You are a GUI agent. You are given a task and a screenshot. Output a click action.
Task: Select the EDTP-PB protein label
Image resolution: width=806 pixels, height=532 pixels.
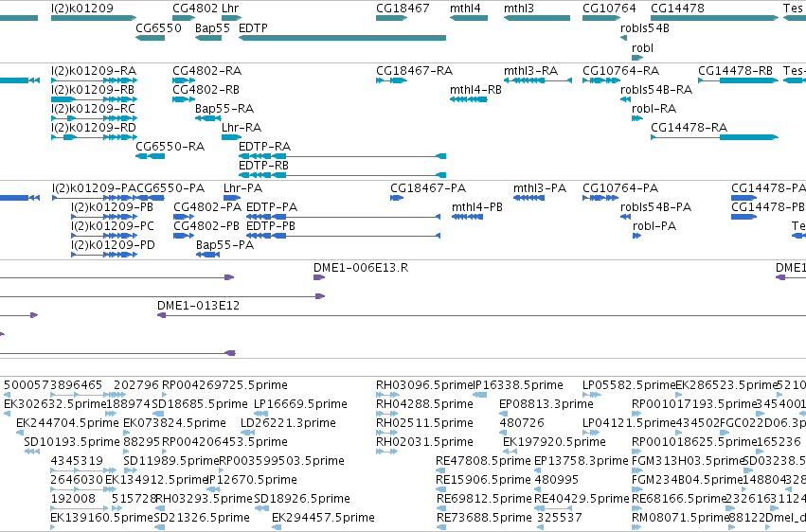[271, 226]
